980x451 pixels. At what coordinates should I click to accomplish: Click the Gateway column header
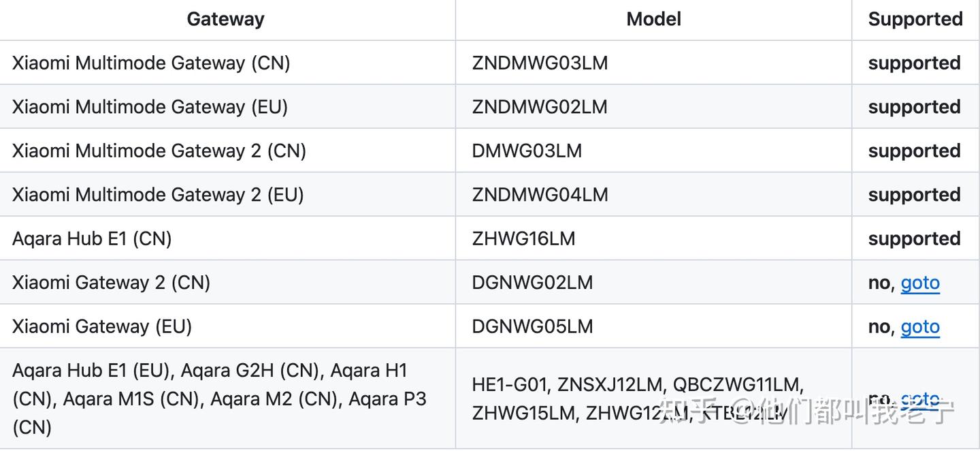tap(225, 19)
